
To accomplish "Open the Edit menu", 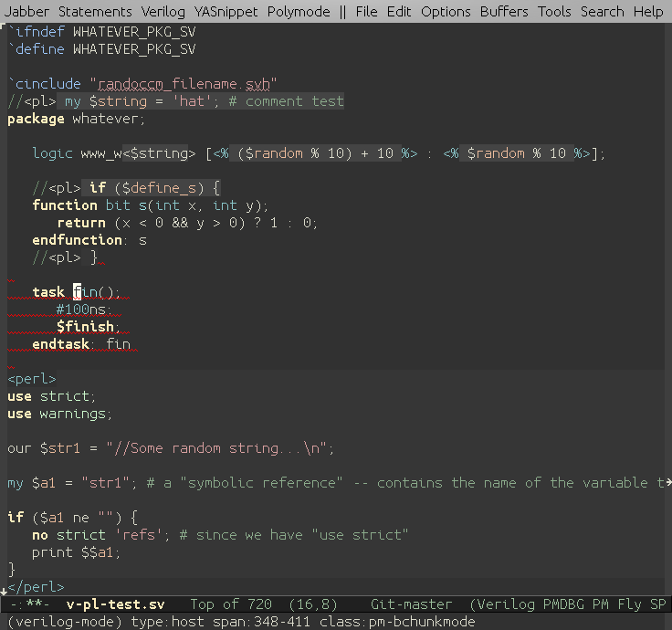I will pos(399,12).
